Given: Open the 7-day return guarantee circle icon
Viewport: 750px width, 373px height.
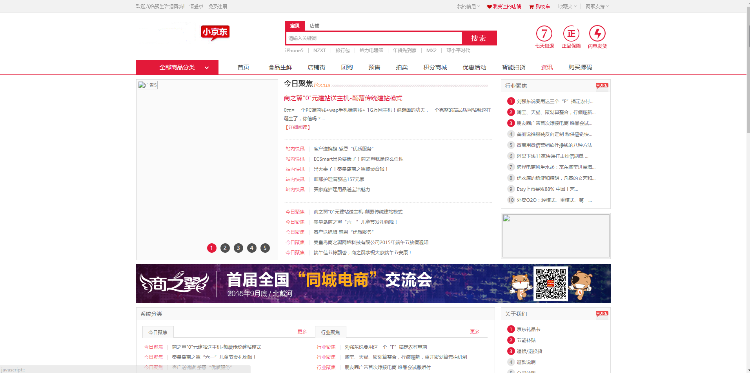Looking at the screenshot, I should click(x=544, y=34).
